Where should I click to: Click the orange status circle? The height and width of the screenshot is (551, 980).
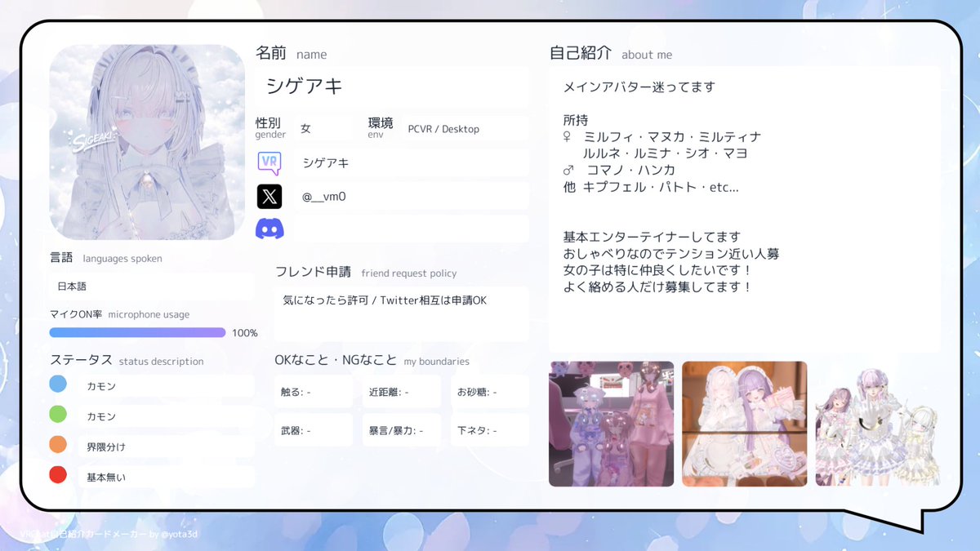click(58, 445)
